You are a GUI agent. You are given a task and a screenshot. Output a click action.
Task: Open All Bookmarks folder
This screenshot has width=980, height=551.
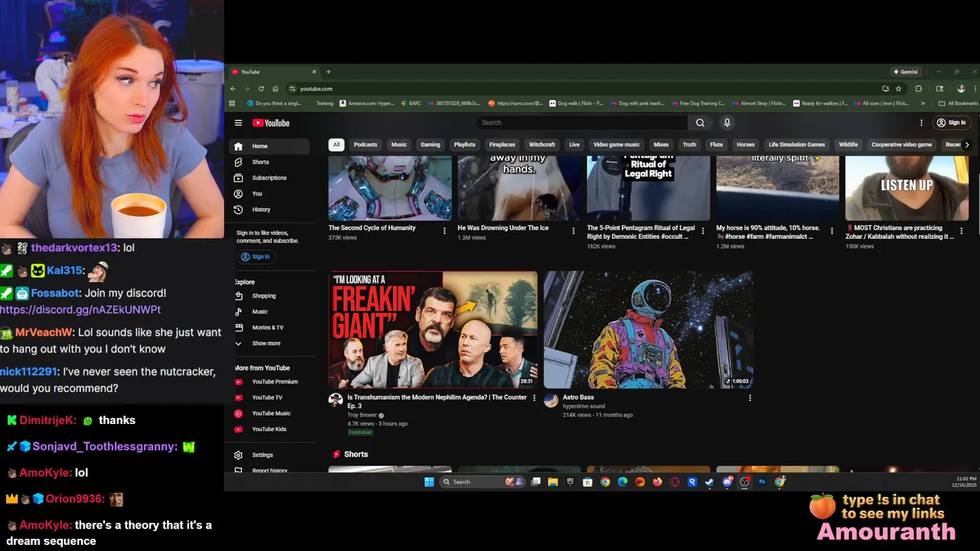958,103
